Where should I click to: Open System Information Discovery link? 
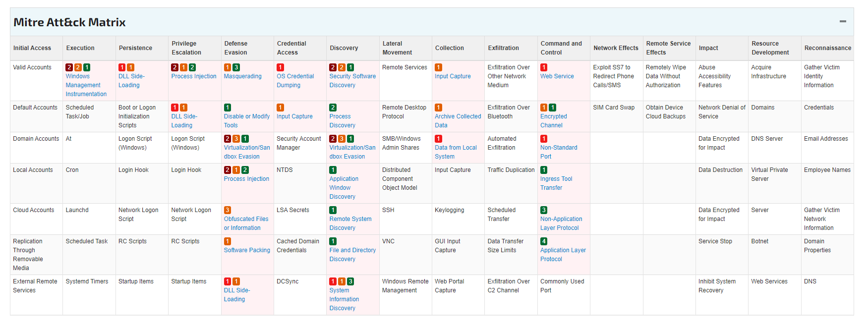pyautogui.click(x=344, y=299)
